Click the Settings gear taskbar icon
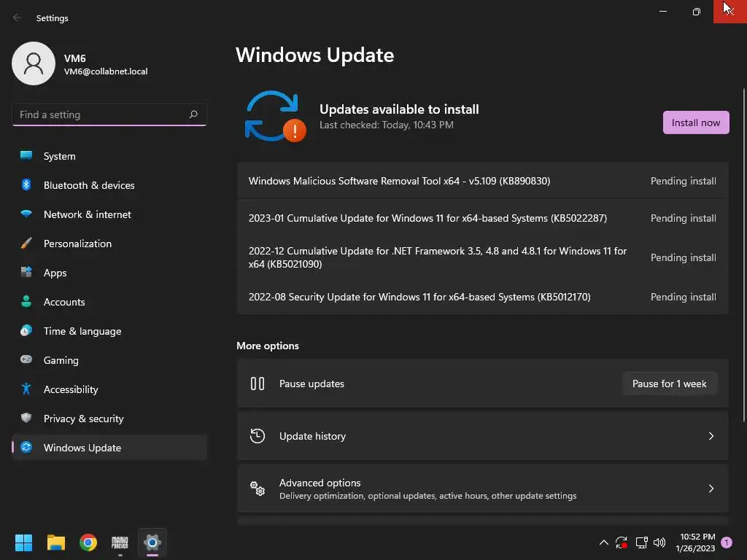 pos(152,542)
